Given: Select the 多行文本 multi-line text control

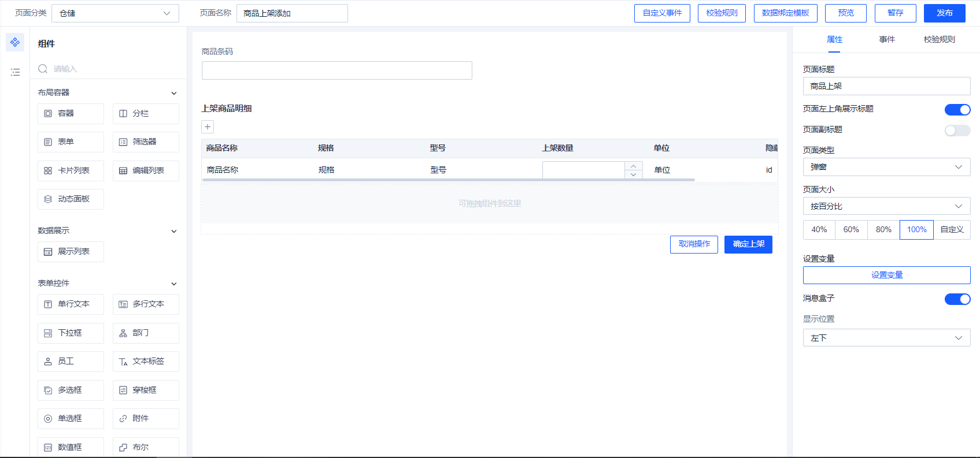Looking at the screenshot, I should click(146, 304).
